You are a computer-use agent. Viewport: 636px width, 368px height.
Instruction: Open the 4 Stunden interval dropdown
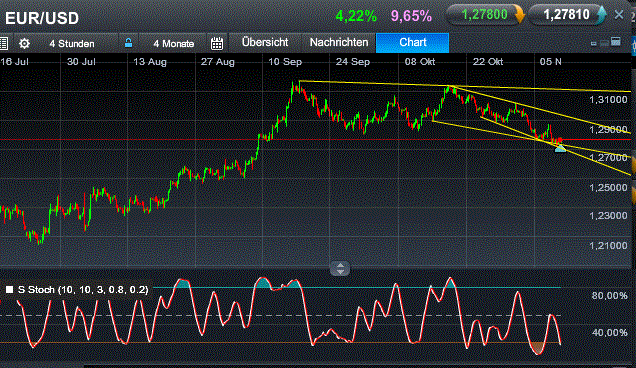[72, 43]
